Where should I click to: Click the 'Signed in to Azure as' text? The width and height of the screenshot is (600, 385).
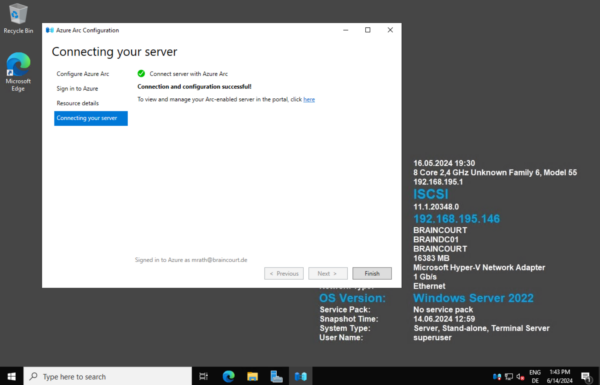tap(191, 260)
